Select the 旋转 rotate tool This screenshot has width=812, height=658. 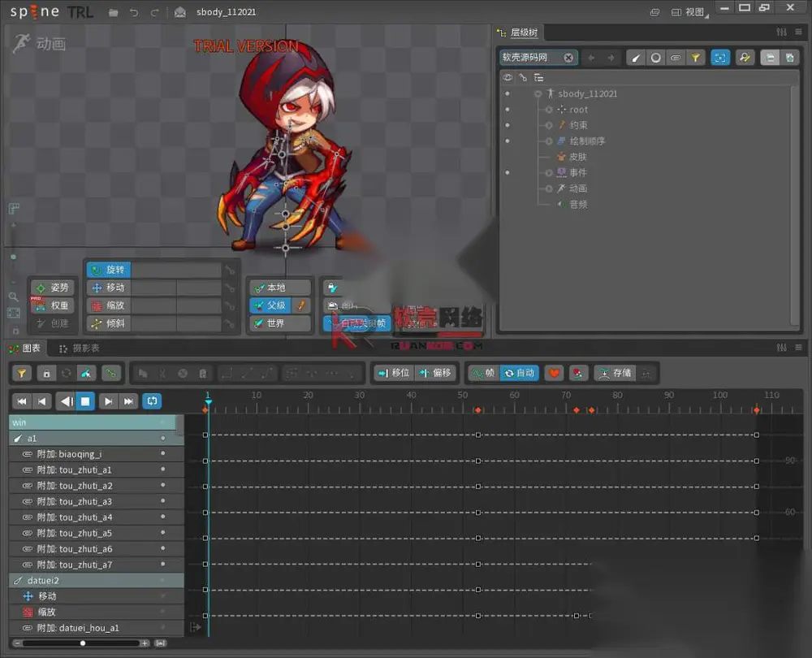(109, 270)
